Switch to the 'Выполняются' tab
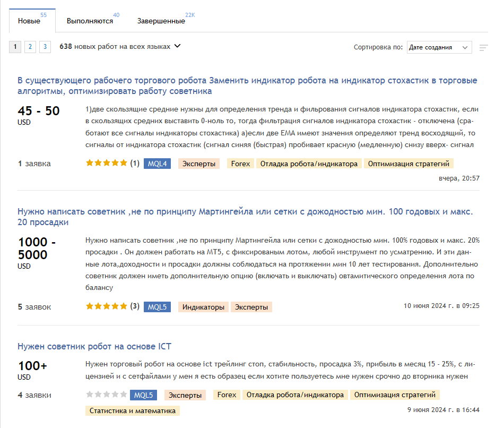 point(90,21)
